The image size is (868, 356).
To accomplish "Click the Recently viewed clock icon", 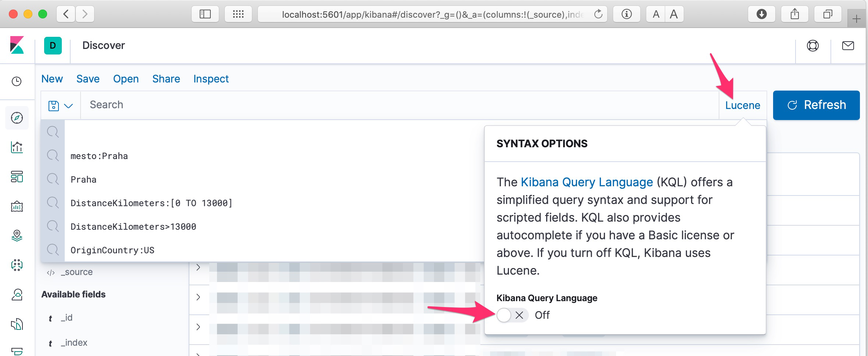I will tap(17, 81).
